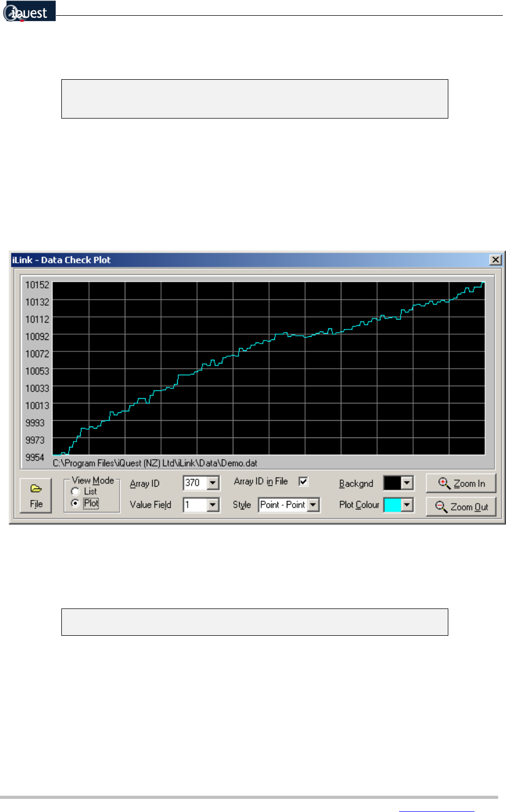The image size is (506, 812).
Task: Open the Backgnd colour dropdown arrow
Action: click(x=407, y=483)
